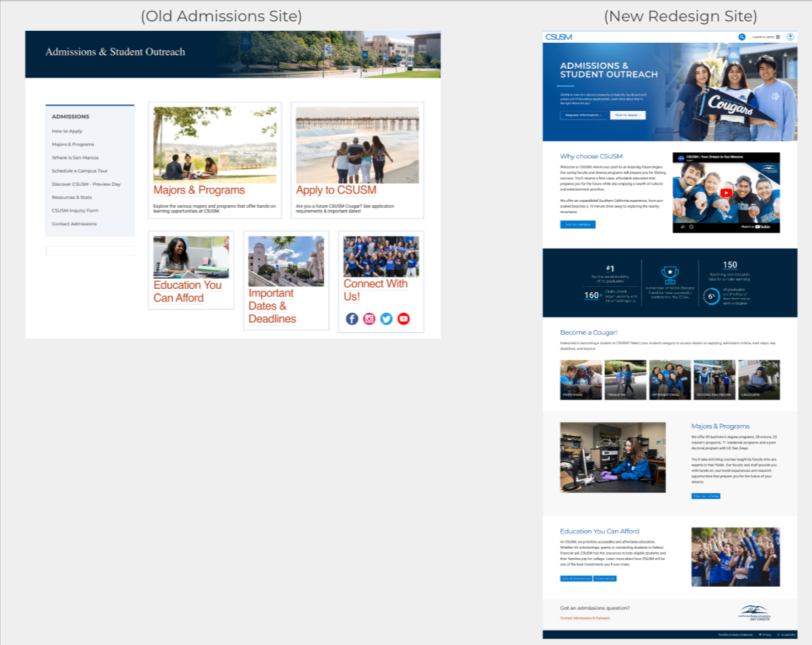Click the Majors & Programs card heading on old site
The height and width of the screenshot is (645, 812).
199,190
